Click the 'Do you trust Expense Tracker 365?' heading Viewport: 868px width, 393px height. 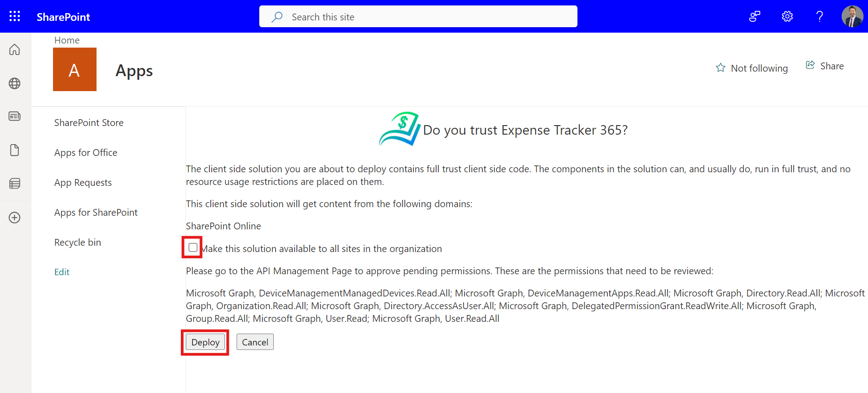coord(525,130)
